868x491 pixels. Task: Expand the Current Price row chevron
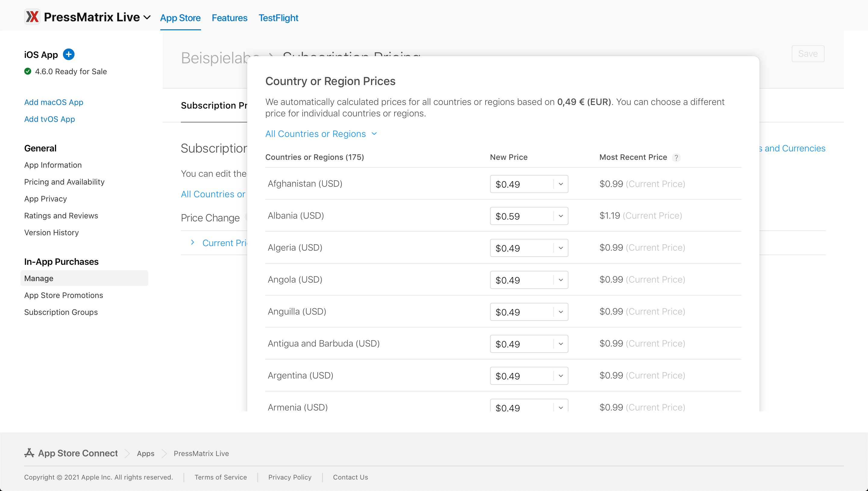pos(192,242)
